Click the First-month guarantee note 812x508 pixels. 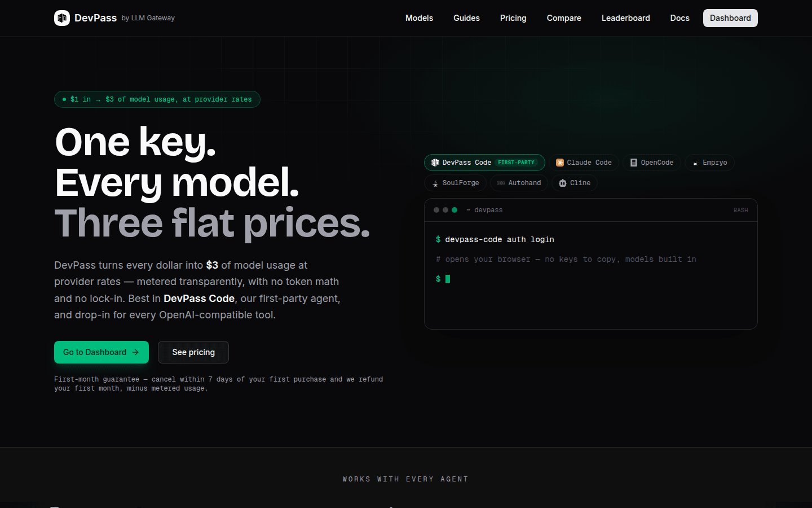pyautogui.click(x=219, y=384)
